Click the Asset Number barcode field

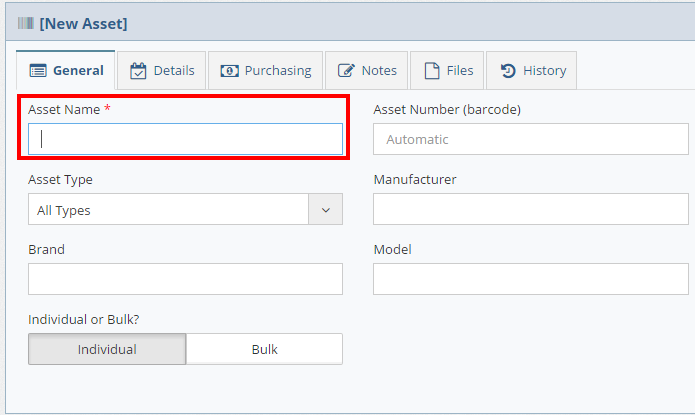coord(530,139)
